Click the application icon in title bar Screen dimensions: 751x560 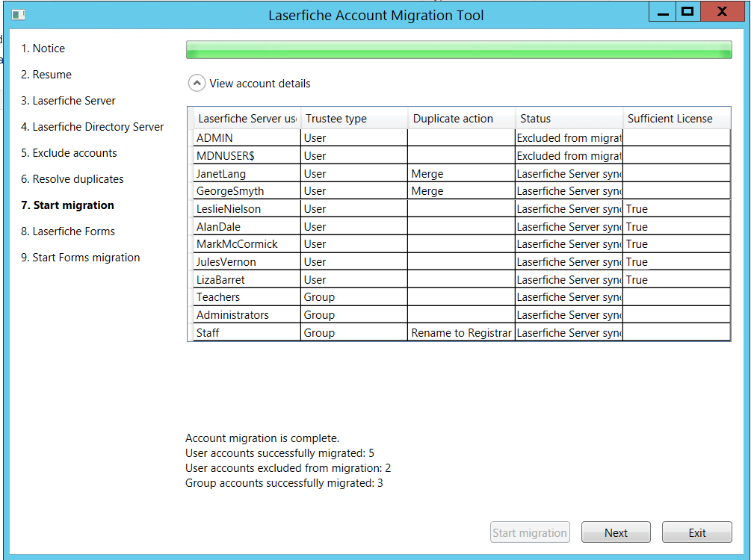pos(18,15)
